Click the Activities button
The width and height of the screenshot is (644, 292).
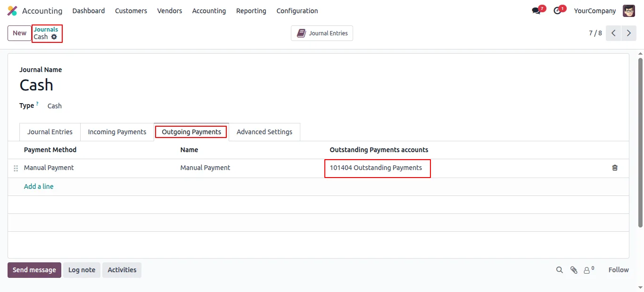point(122,270)
